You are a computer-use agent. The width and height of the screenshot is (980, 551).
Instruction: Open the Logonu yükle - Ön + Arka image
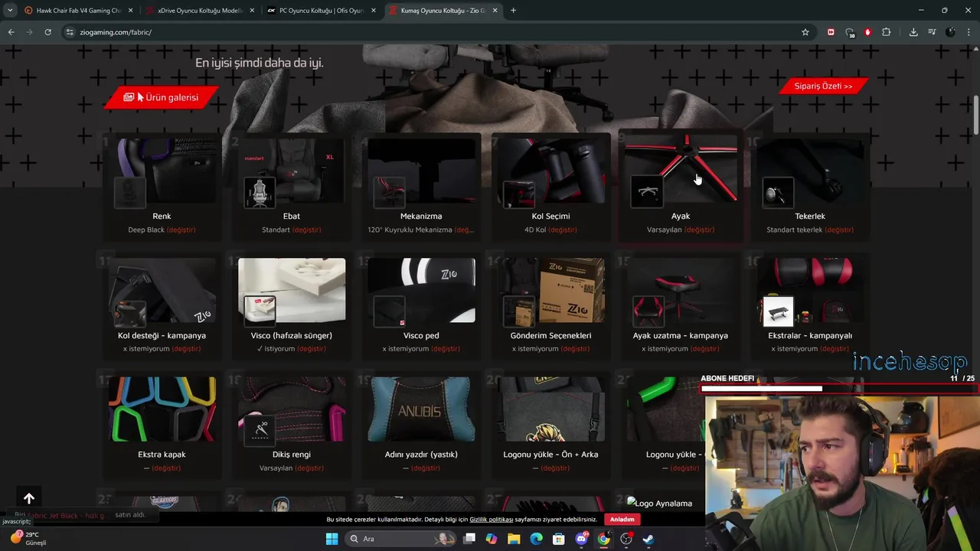point(551,409)
